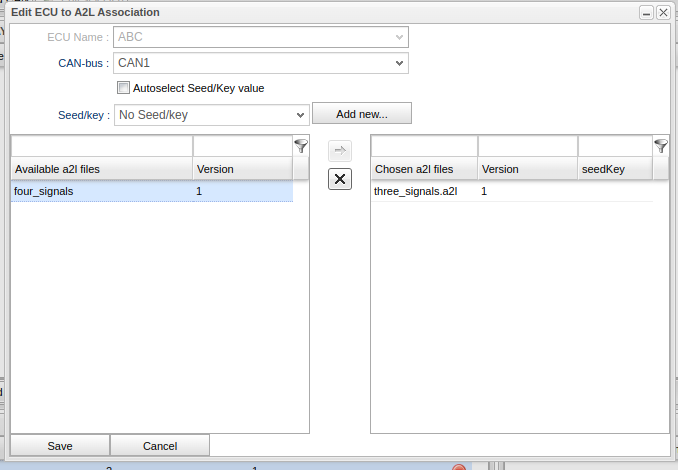Focus the filter field above Available a2l files
The height and width of the screenshot is (470, 678).
click(x=101, y=146)
